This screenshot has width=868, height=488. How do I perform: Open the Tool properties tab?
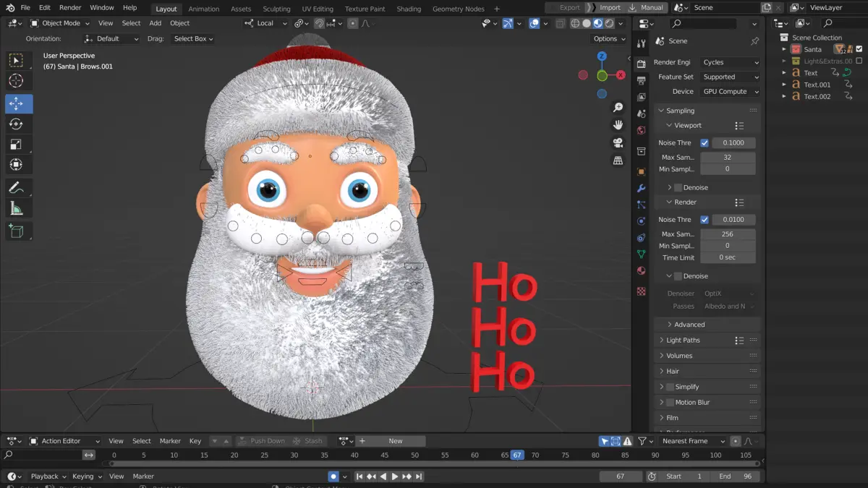coord(641,43)
